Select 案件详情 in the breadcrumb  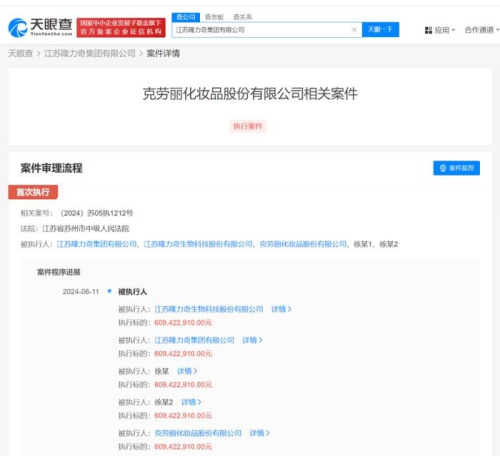pos(163,53)
